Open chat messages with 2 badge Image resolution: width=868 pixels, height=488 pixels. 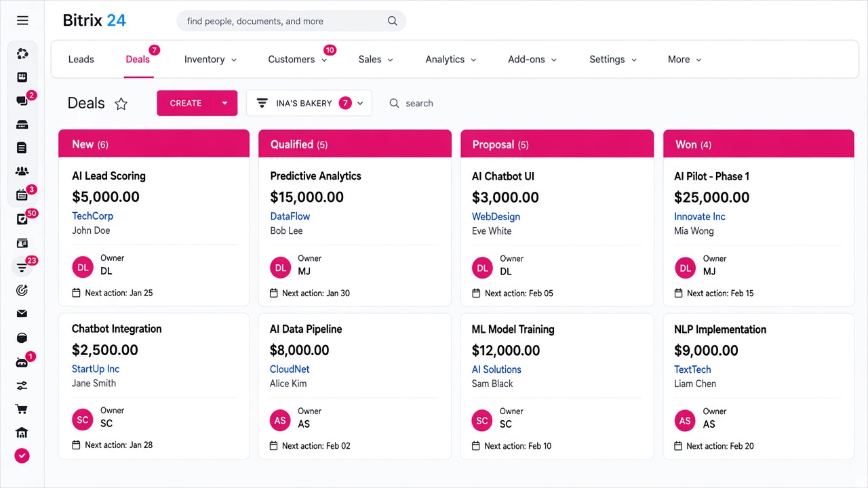click(x=22, y=101)
